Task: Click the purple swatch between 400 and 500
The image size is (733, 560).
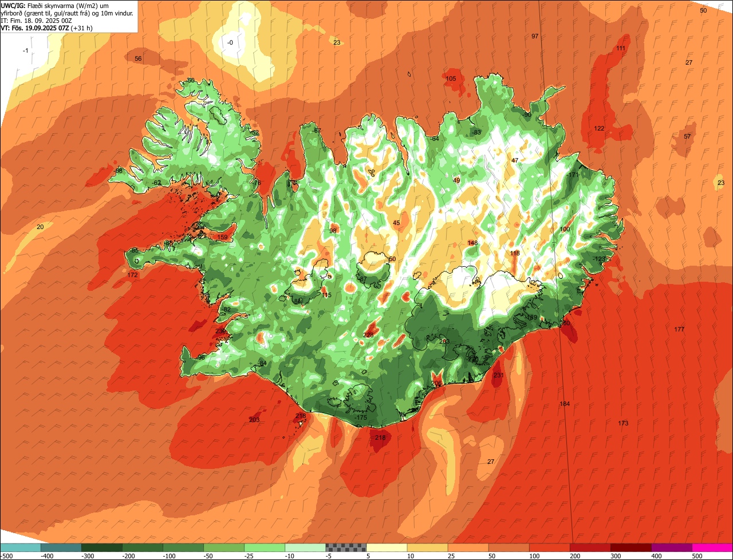Action: [672, 547]
